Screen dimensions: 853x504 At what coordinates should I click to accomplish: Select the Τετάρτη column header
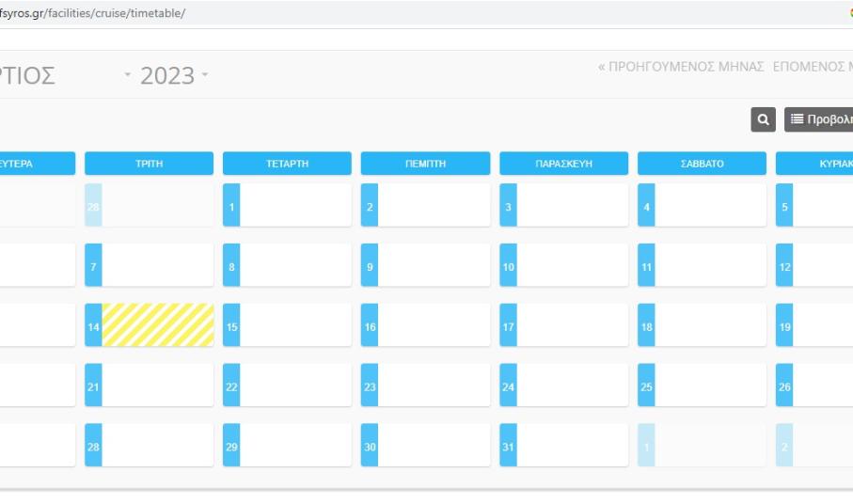click(287, 164)
